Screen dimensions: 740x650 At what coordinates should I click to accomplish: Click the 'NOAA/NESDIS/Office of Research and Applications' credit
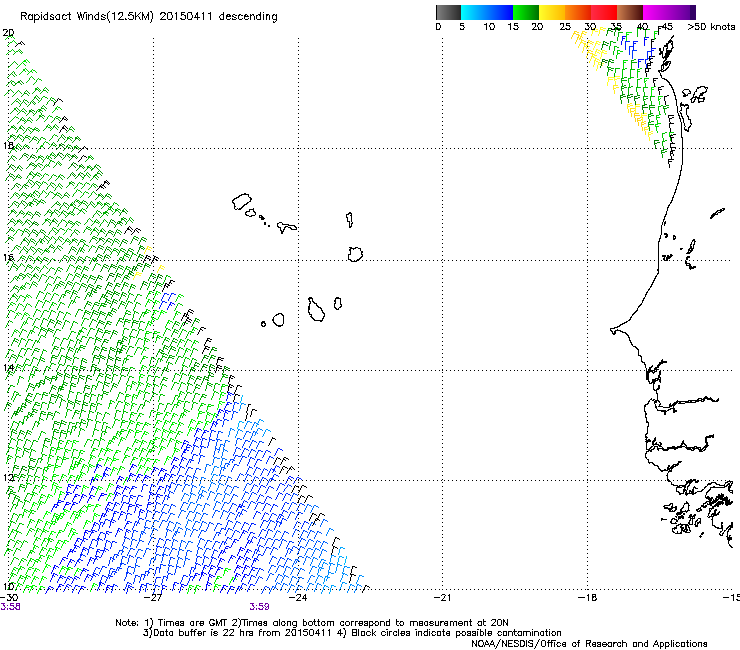589,644
